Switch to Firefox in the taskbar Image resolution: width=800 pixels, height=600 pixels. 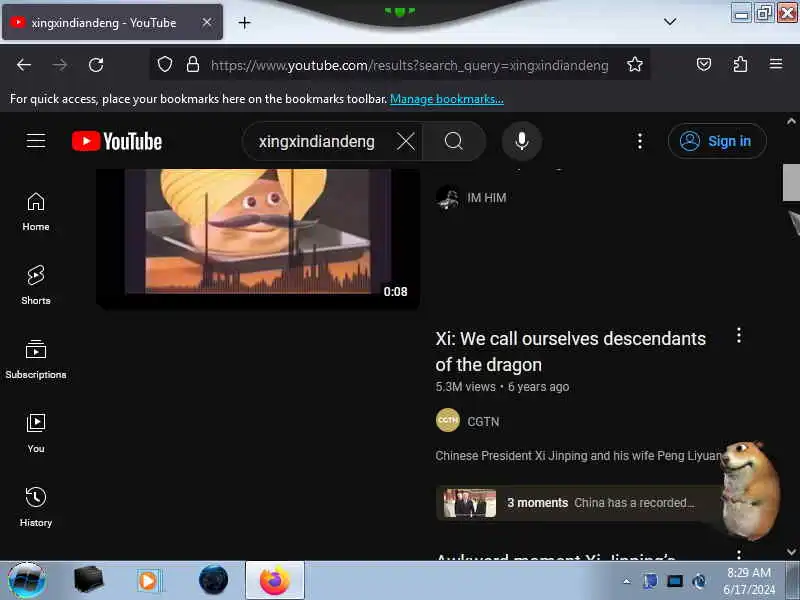click(275, 581)
